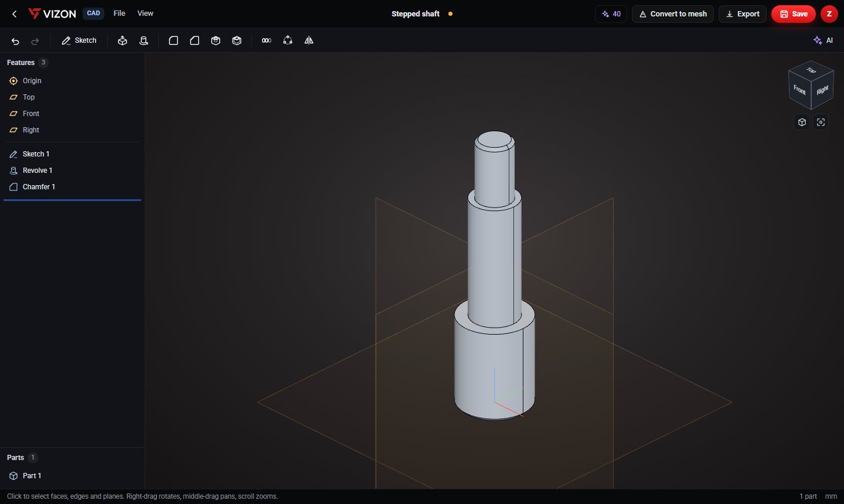Select Origin in the Features tree
The height and width of the screenshot is (504, 844).
72,81
